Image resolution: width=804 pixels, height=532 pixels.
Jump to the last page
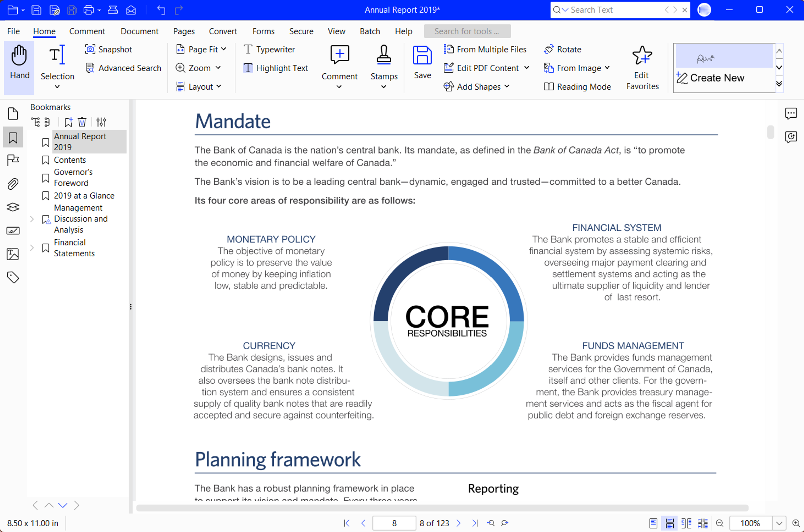pyautogui.click(x=475, y=523)
